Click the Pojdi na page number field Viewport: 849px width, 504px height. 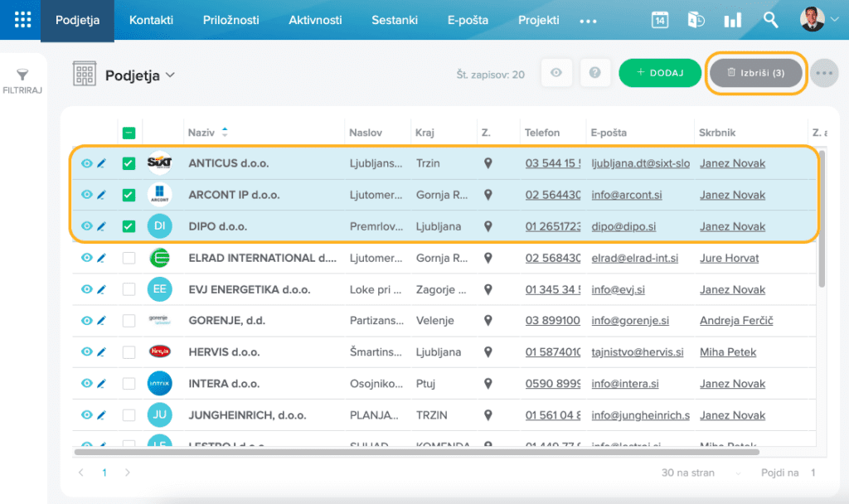coord(813,472)
